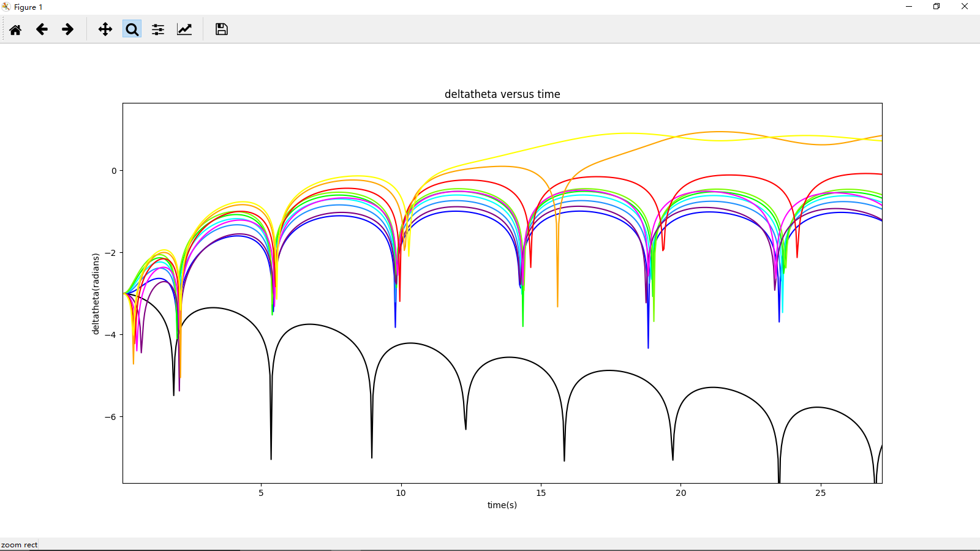Click the Figure 1 window icon
The width and height of the screenshot is (980, 551).
point(6,7)
